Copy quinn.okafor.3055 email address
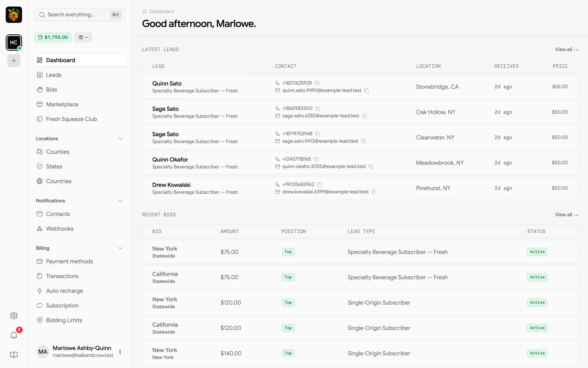The height and width of the screenshot is (368, 588). pos(371,166)
